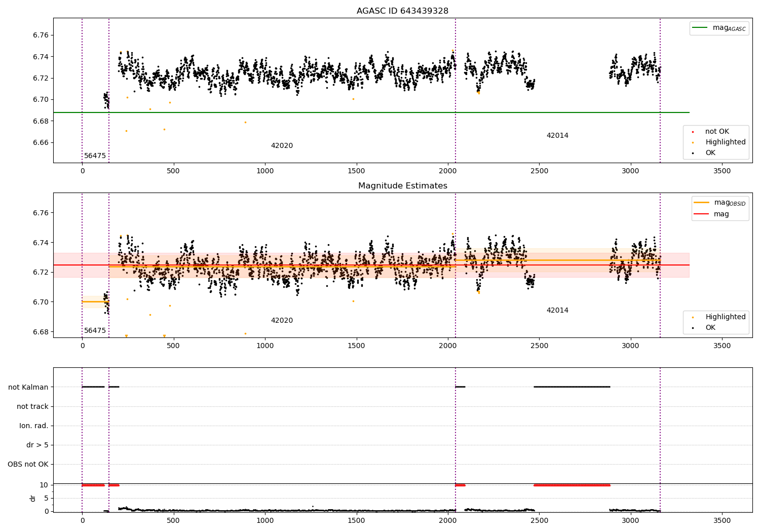Click the 'AGASC ID 643439328' plot title
The width and height of the screenshot is (760, 532).
[x=402, y=11]
